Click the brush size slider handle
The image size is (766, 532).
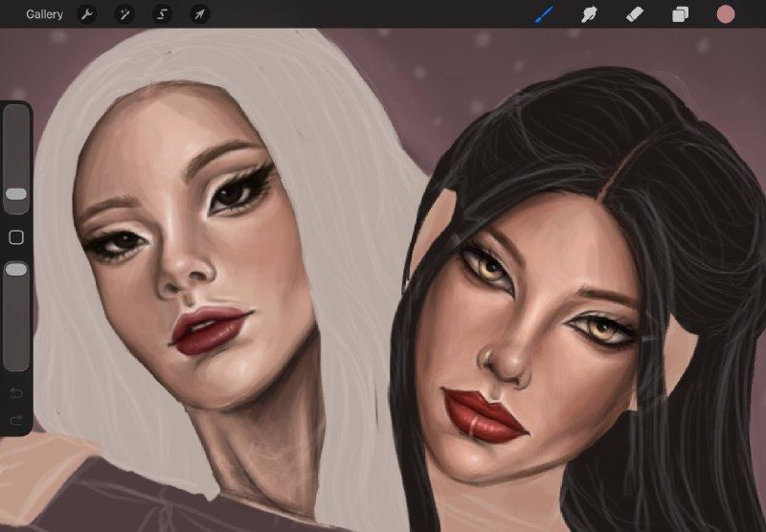(x=16, y=194)
